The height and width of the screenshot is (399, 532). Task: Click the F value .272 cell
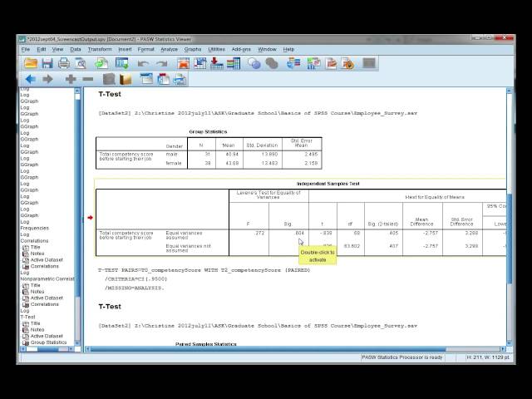(259, 233)
